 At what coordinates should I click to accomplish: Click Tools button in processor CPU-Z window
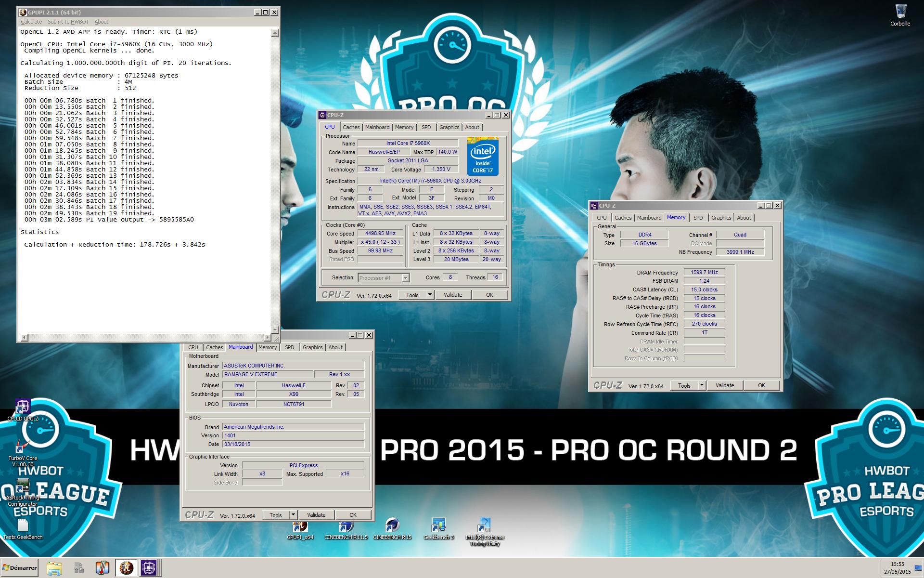(412, 295)
